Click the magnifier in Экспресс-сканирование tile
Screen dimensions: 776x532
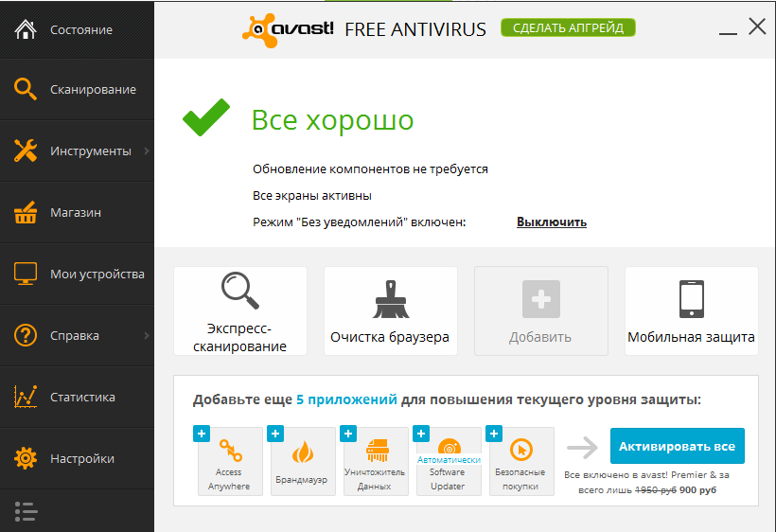point(240,291)
